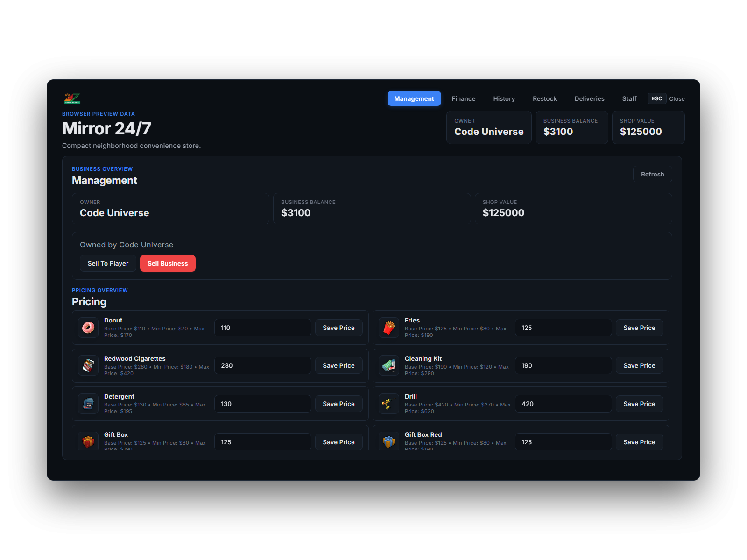
Task: Click the Drill item icon
Action: [389, 404]
